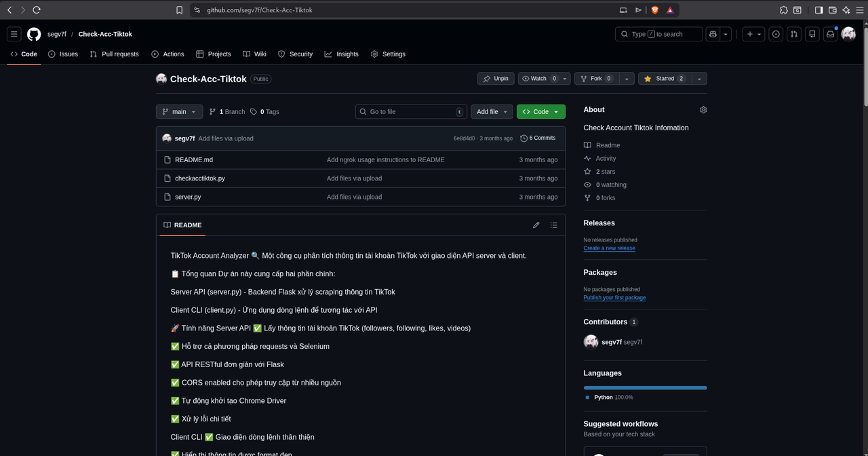Click the search field 'Type / to search'

658,34
